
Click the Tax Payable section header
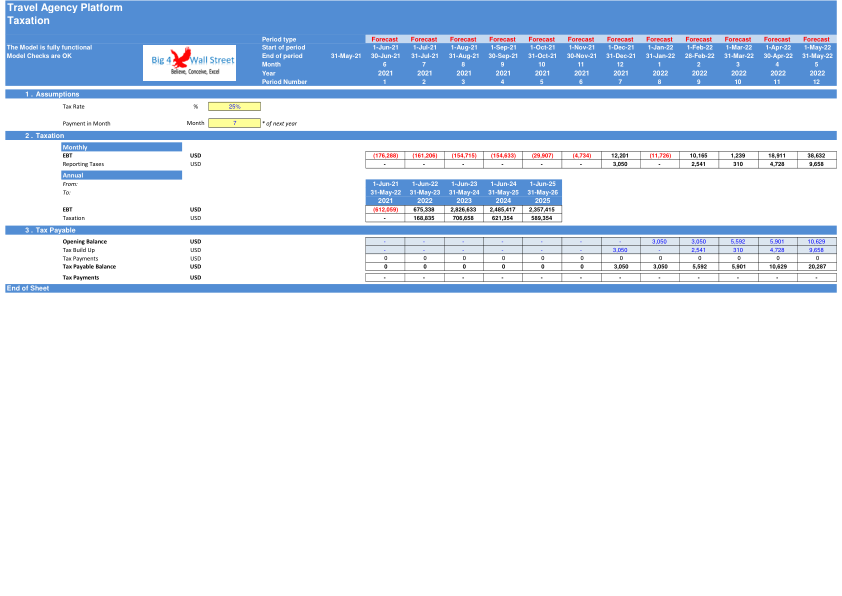pos(421,230)
